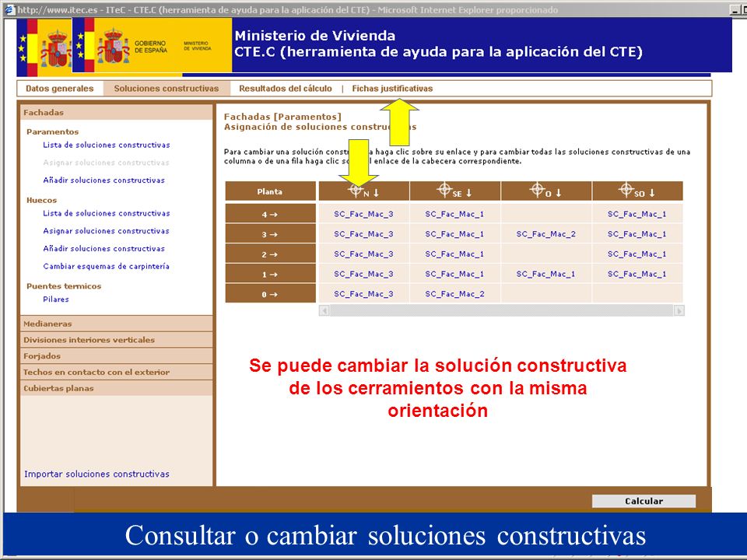The height and width of the screenshot is (560, 747).
Task: Click Importar soluciones constructivas link
Action: point(96,474)
